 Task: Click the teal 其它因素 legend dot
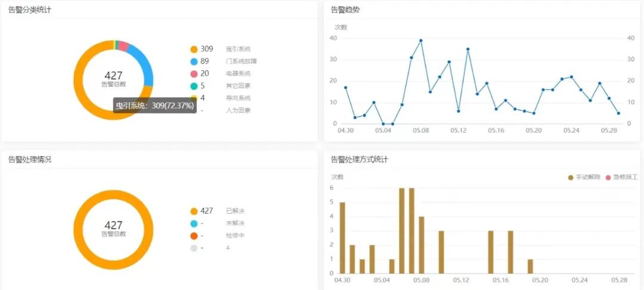click(x=194, y=86)
